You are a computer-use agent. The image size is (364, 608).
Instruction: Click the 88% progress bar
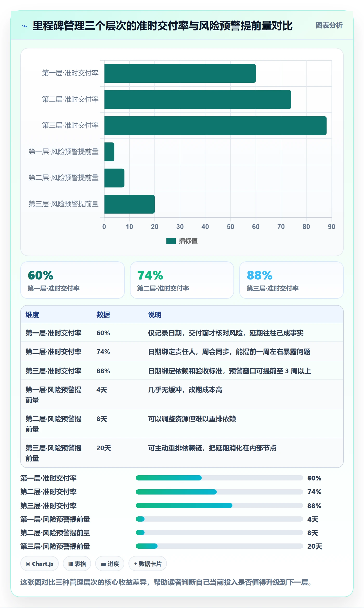219,505
